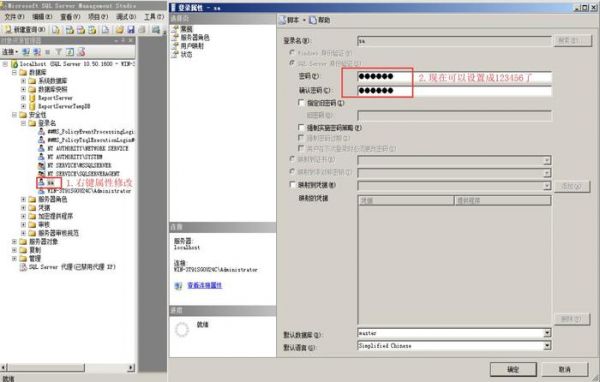Open the 连接 dropdown in Object Explorer

coord(10,52)
